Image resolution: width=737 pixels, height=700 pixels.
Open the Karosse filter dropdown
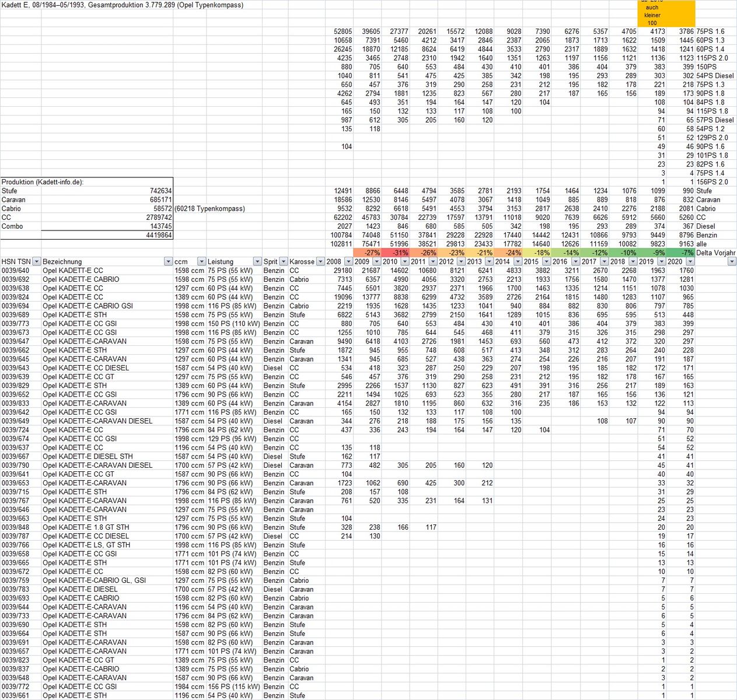point(320,262)
